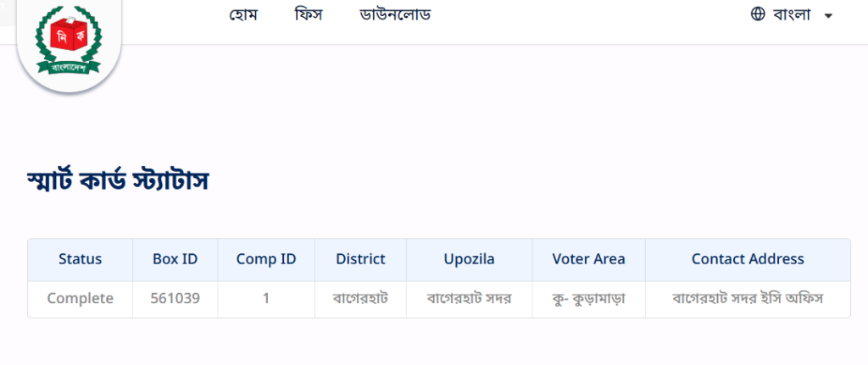868x365 pixels.
Task: Open the ফিস menu item
Action: (x=309, y=14)
